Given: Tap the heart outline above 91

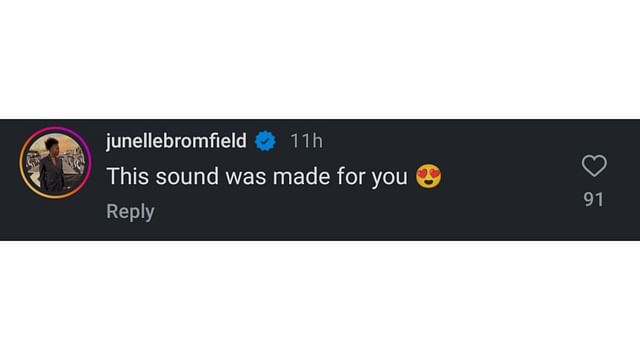Looking at the screenshot, I should [594, 166].
